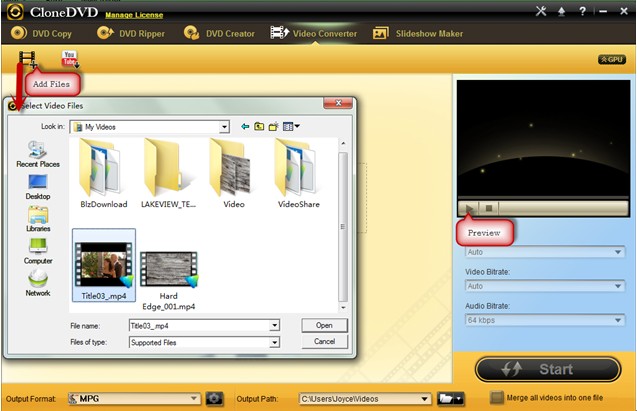
Task: Select the VideoShare folder
Action: tap(299, 173)
